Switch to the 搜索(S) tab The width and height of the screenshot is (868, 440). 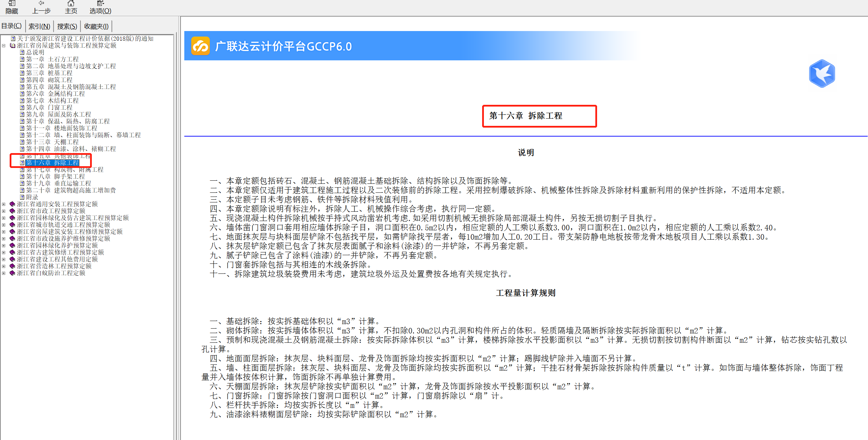(67, 26)
